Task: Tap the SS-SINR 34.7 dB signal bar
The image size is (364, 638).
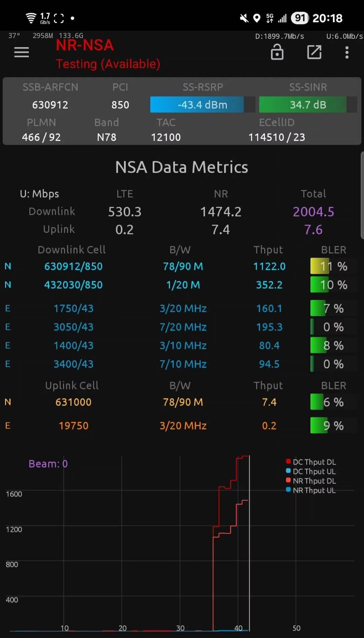Action: click(x=308, y=105)
